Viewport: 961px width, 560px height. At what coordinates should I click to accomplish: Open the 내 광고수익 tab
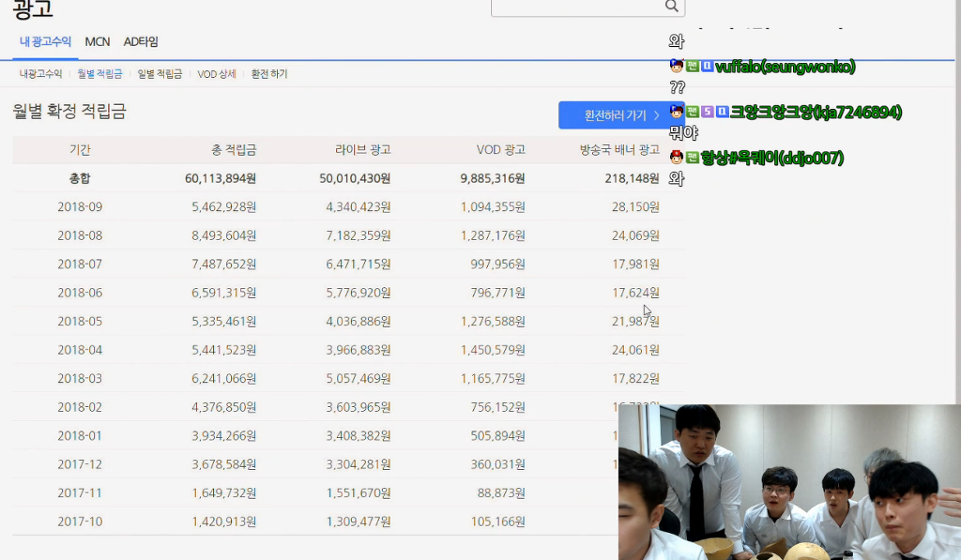[45, 41]
